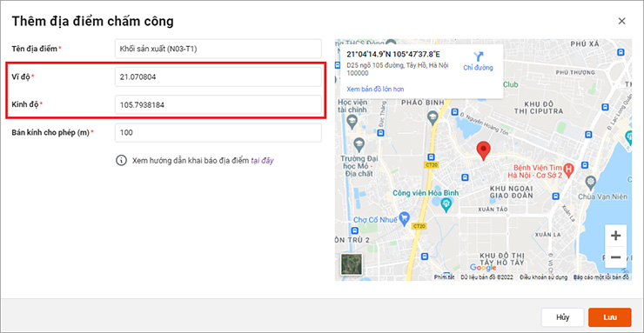Image resolution: width=644 pixels, height=333 pixels.
Task: Click coordinates text 21°04'14.9"N 105°47'37.8"E
Action: pos(393,55)
